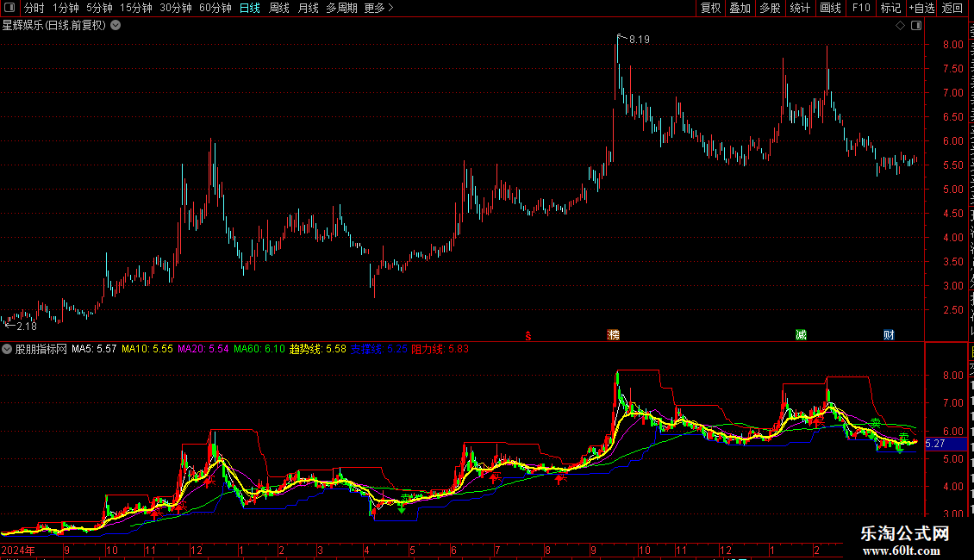Click the 8.19 high price label
The width and height of the screenshot is (974, 560).
pos(640,40)
